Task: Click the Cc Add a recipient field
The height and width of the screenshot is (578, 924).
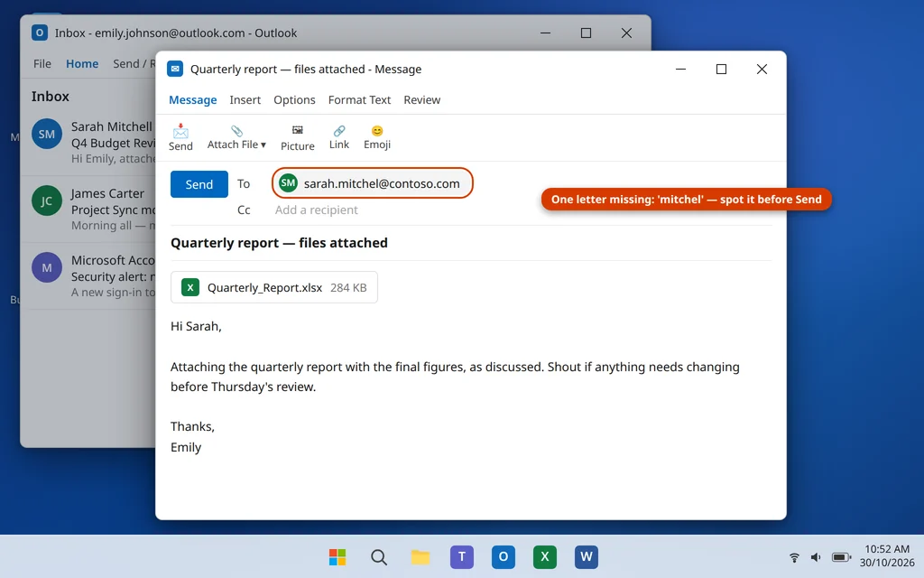Action: [317, 210]
